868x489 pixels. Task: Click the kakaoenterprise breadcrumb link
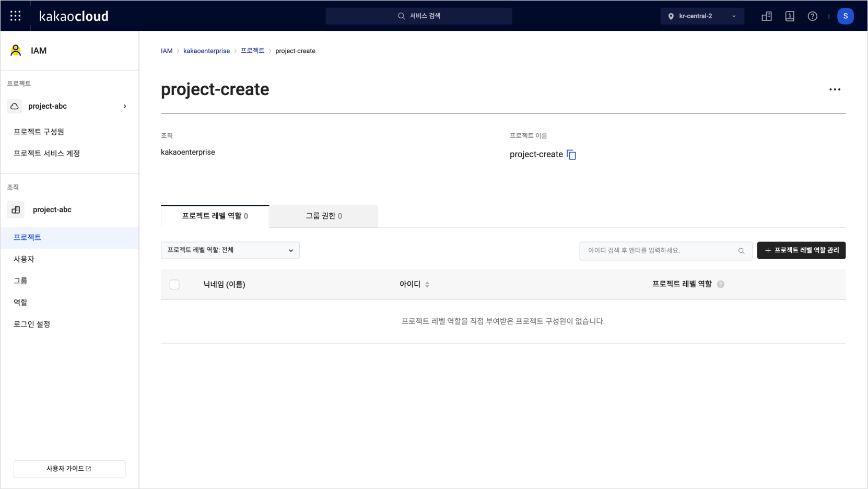click(206, 51)
